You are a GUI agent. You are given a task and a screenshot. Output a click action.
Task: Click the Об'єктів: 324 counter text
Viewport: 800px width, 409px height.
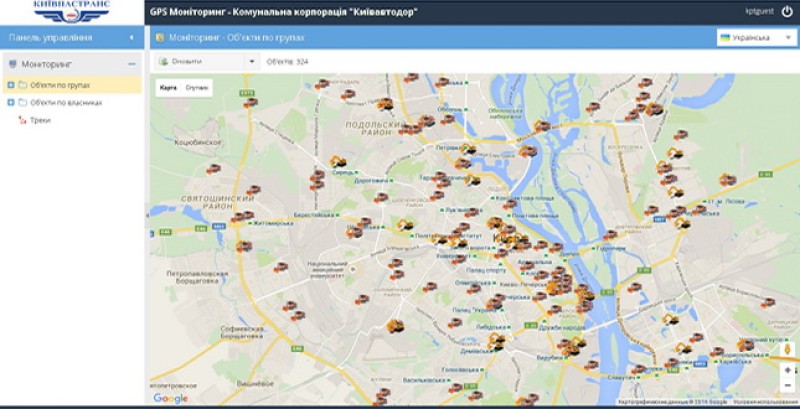(x=287, y=62)
